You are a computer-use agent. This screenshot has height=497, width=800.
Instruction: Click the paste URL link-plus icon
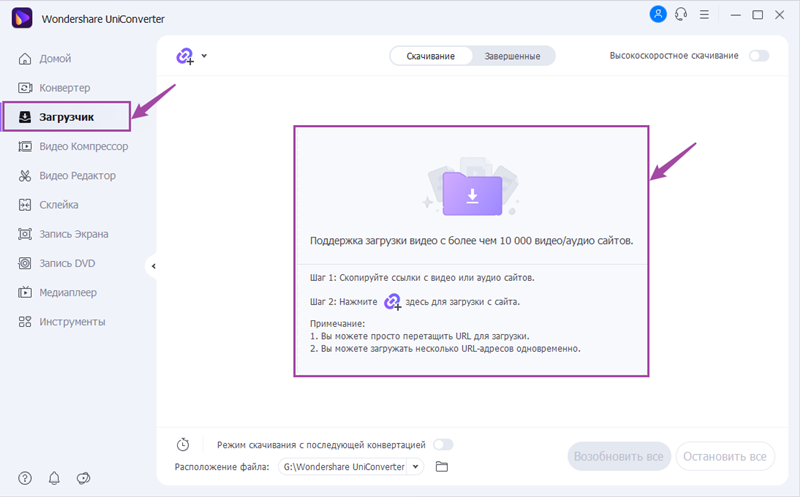pyautogui.click(x=185, y=56)
